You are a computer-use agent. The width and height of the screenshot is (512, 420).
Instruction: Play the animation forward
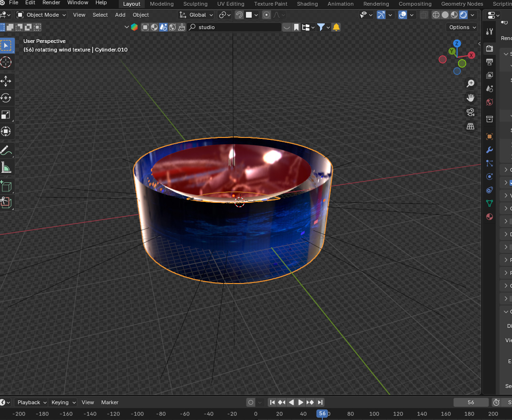pyautogui.click(x=301, y=402)
